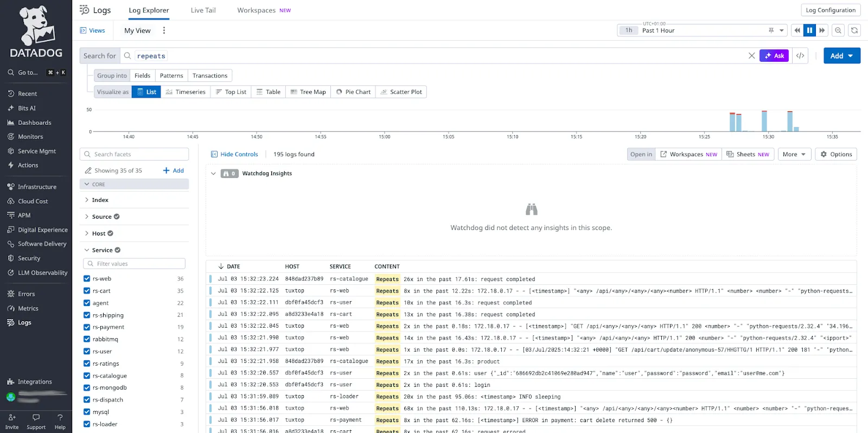Group into Patterns
The height and width of the screenshot is (433, 868).
[171, 75]
